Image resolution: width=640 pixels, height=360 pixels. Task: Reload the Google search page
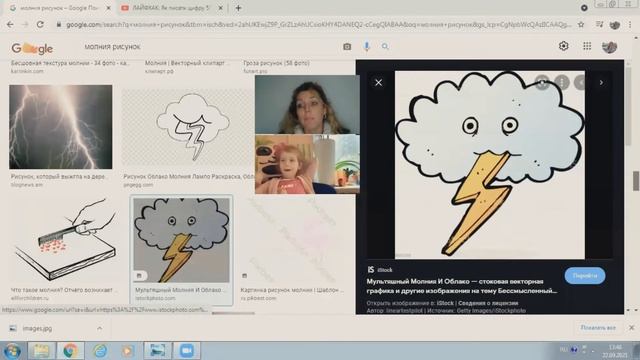coord(40,24)
